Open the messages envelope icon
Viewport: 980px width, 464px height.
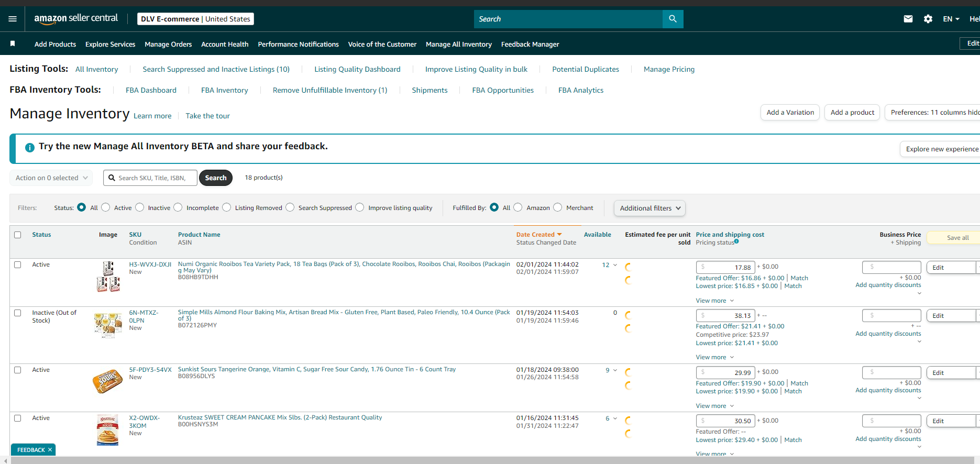click(908, 19)
